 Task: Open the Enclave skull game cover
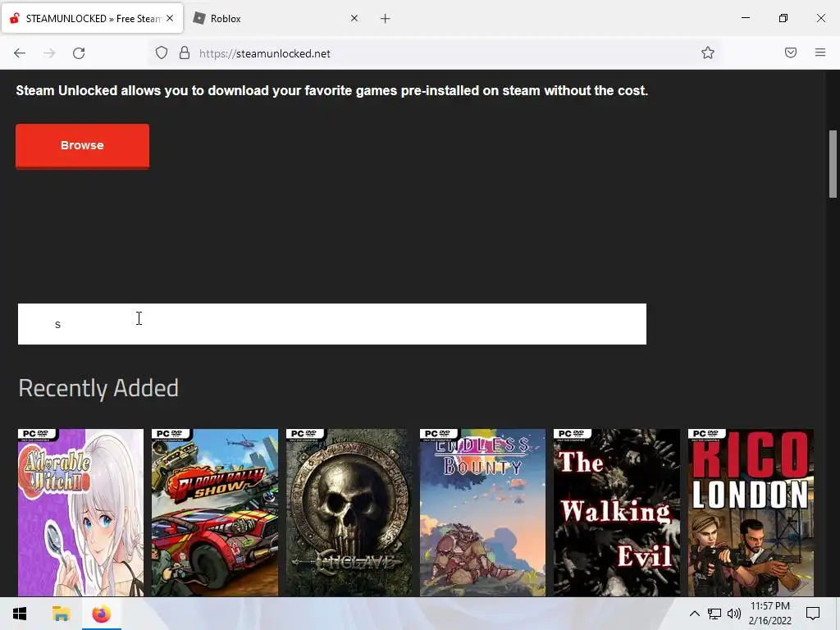point(349,512)
